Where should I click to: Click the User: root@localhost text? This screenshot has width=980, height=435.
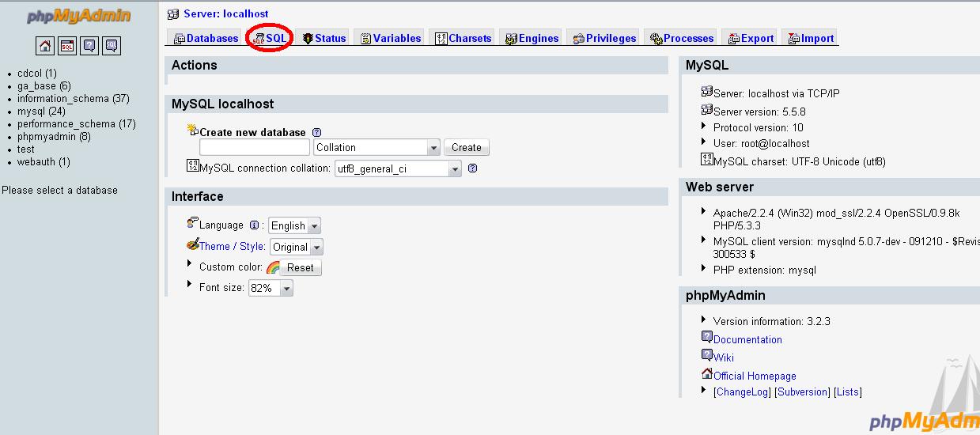tap(762, 143)
